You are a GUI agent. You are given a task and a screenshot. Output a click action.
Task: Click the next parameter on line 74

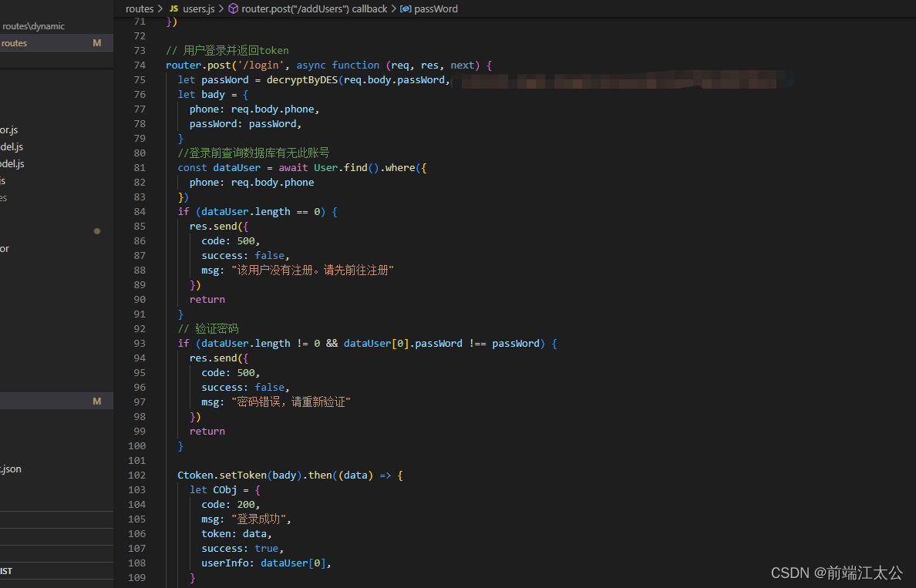(462, 66)
